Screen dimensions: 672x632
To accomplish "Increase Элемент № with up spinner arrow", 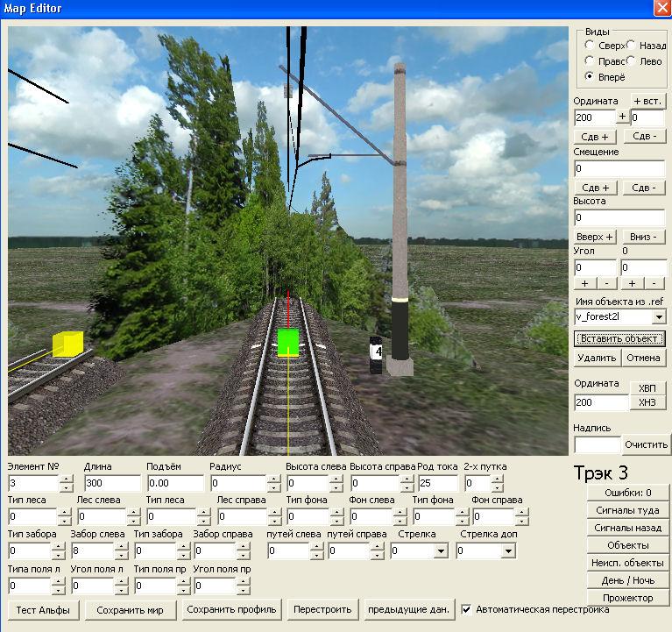I will click(x=67, y=479).
